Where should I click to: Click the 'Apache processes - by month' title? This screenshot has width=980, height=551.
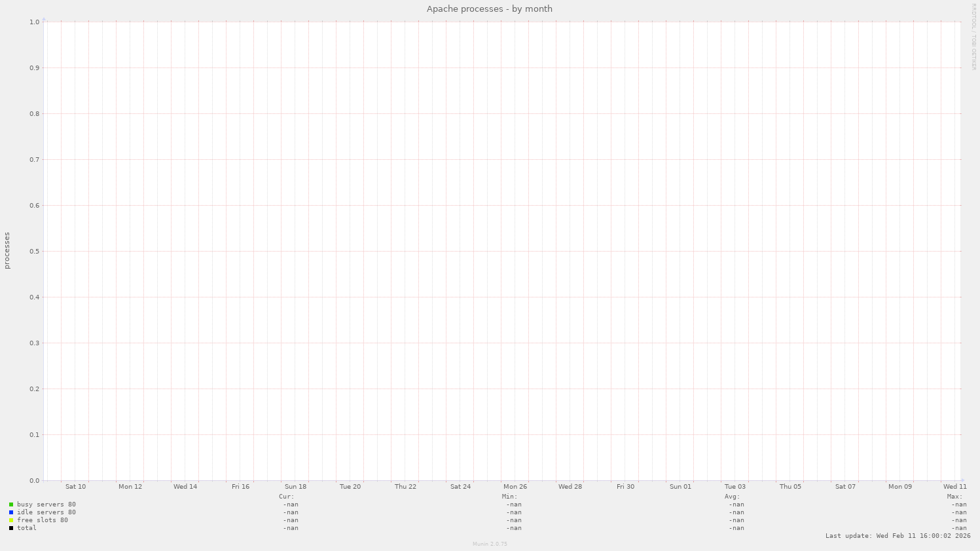489,9
